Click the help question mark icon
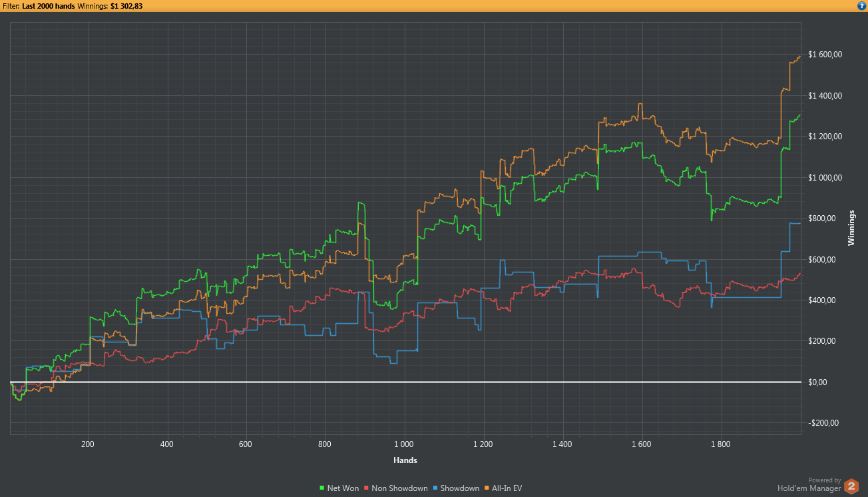The image size is (868, 497). (861, 6)
